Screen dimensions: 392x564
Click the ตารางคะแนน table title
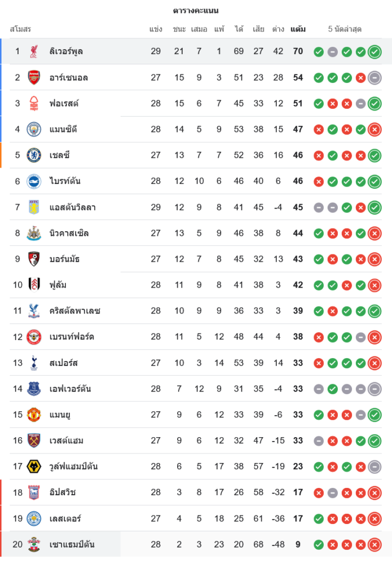point(196,11)
